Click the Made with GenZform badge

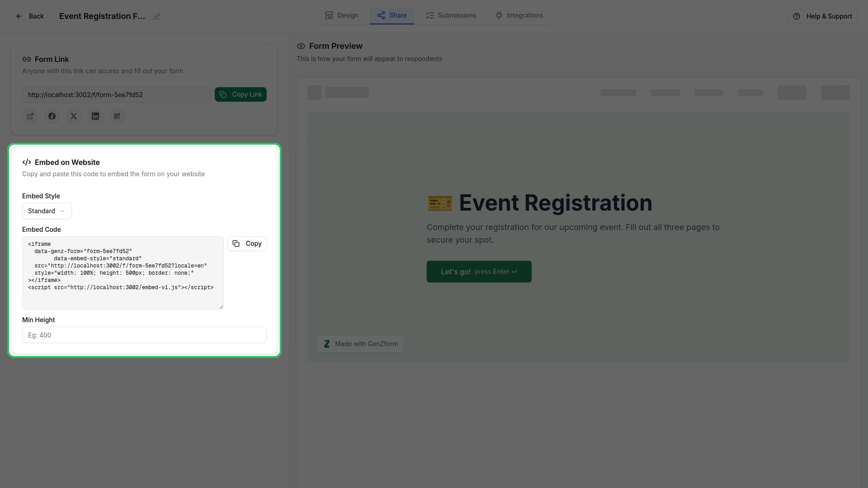[x=360, y=344]
